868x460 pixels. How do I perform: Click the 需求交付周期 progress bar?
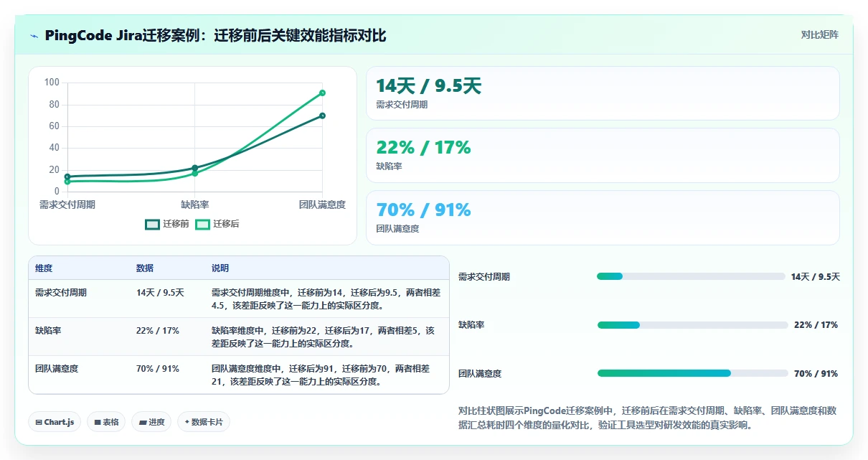click(x=691, y=276)
